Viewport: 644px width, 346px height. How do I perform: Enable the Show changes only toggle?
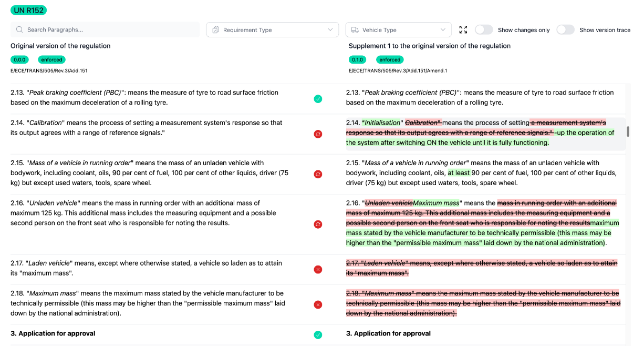click(x=484, y=29)
